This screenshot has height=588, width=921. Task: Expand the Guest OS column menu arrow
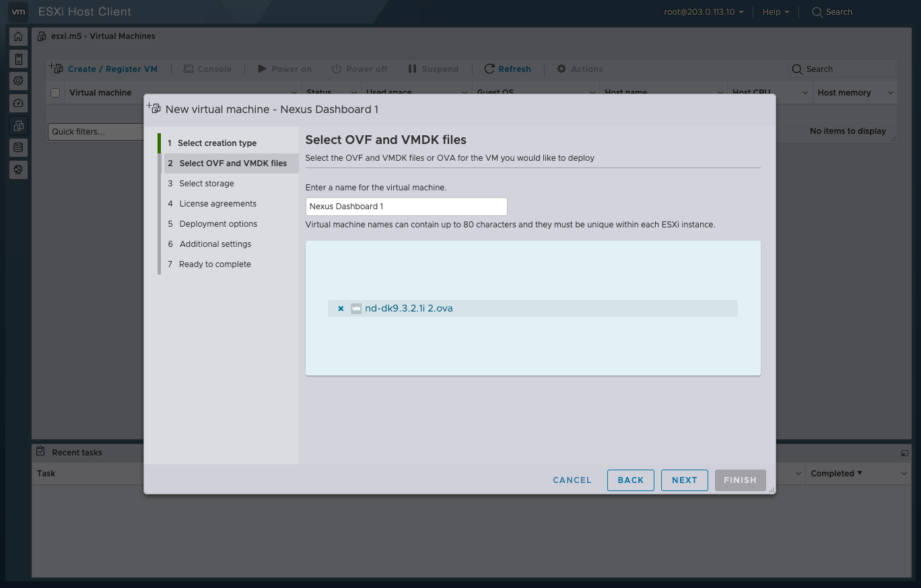tap(592, 93)
